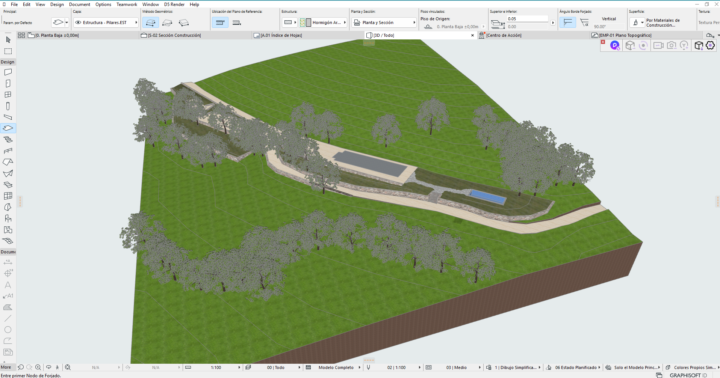The width and height of the screenshot is (720, 378).
Task: Select the Railing tool
Action: (x=8, y=151)
